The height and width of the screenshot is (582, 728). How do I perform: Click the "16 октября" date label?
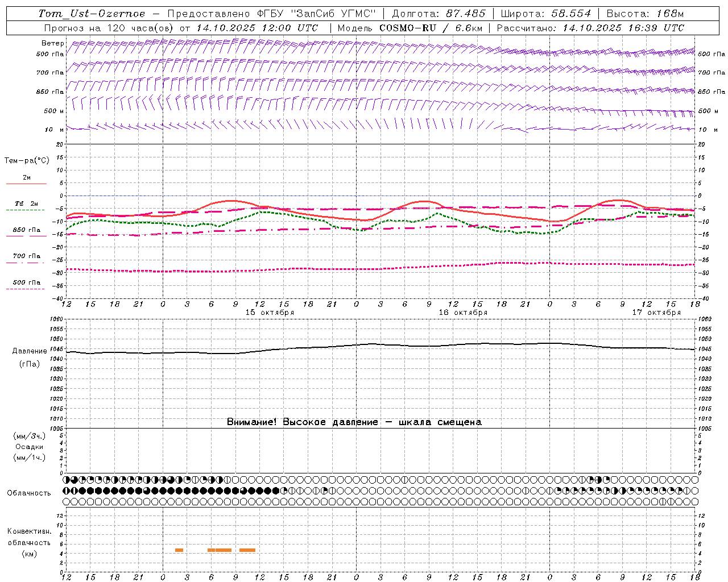pos(463,313)
